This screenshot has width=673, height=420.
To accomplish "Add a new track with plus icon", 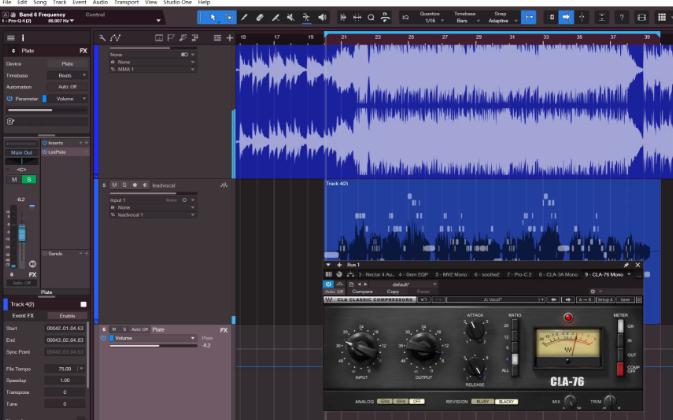I will tap(230, 38).
